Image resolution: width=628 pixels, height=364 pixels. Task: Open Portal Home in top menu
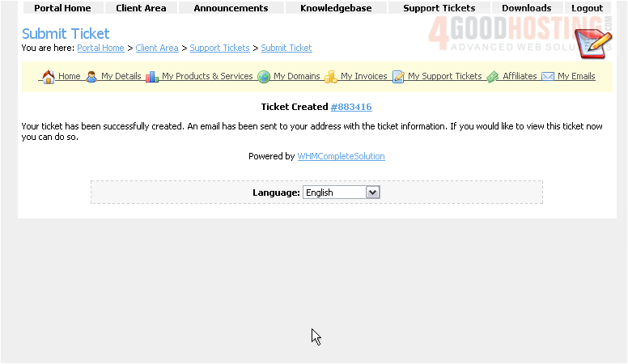pyautogui.click(x=62, y=8)
